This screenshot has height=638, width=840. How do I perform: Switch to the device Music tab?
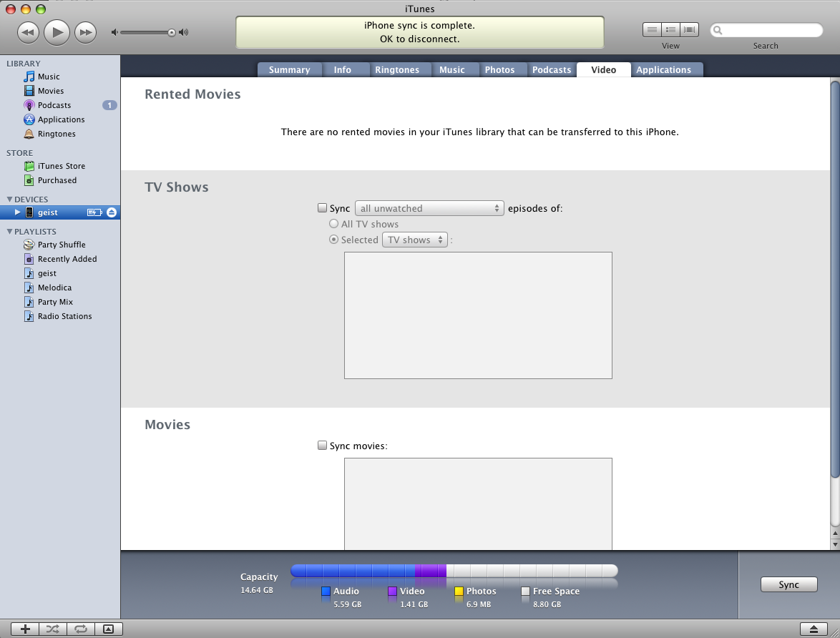point(452,69)
